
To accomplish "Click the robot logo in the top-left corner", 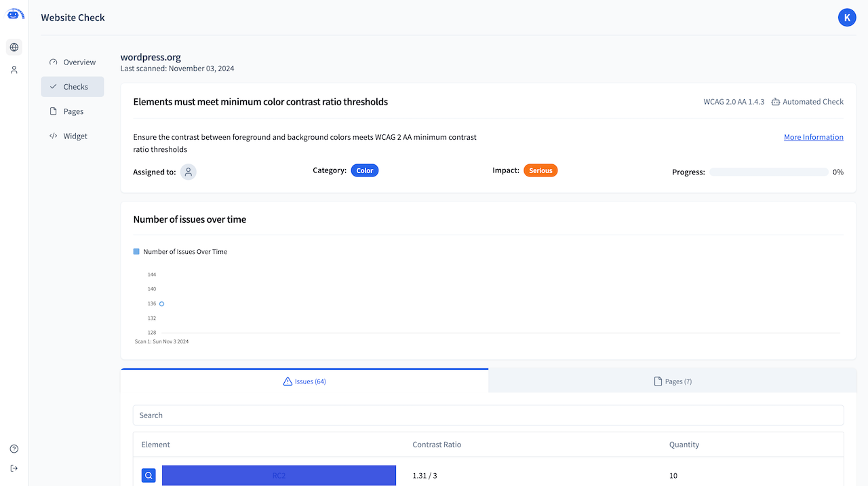I will [15, 14].
